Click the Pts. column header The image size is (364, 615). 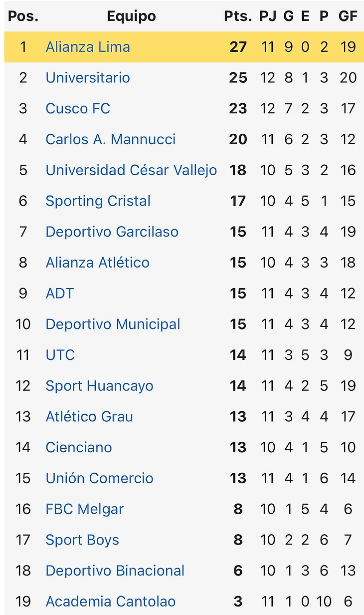[x=238, y=16]
